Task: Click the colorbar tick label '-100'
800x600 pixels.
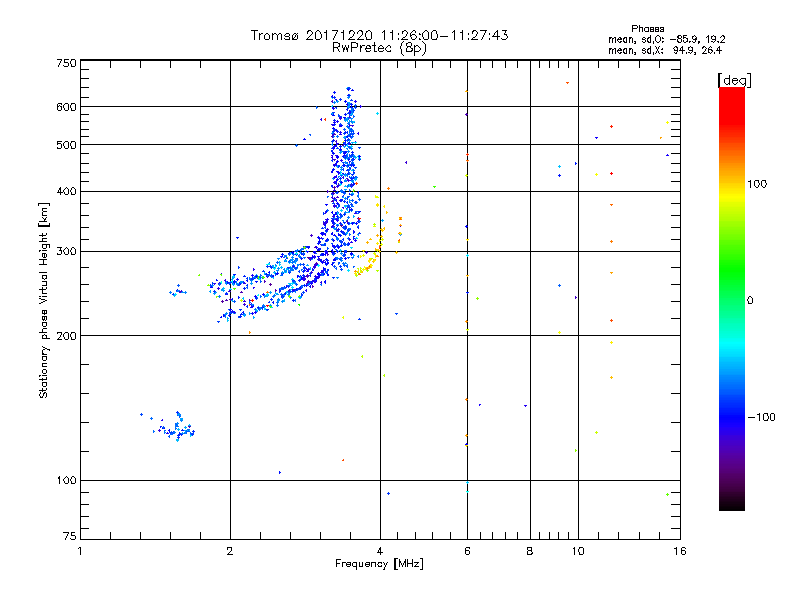Action: tap(761, 417)
